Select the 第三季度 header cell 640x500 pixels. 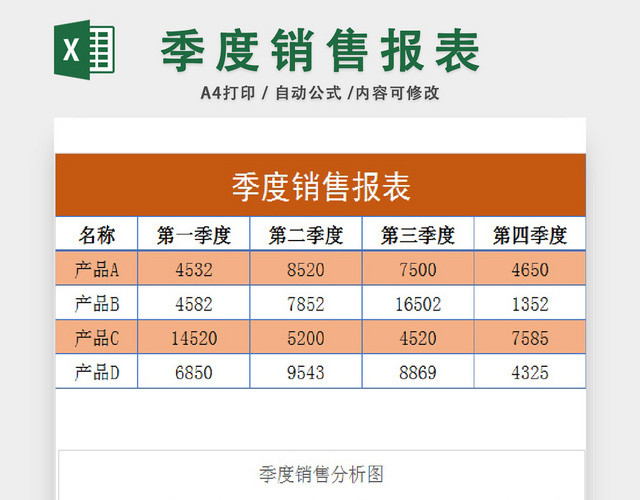tap(418, 234)
